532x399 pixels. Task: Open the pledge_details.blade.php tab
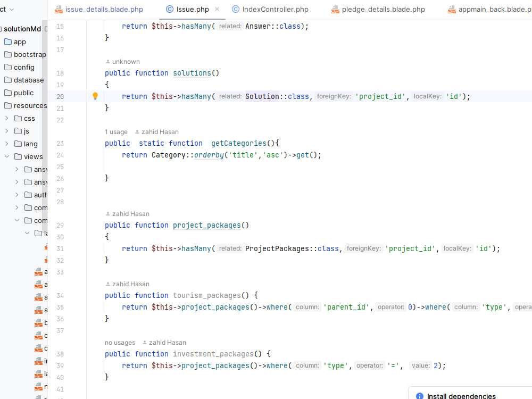tap(378, 10)
